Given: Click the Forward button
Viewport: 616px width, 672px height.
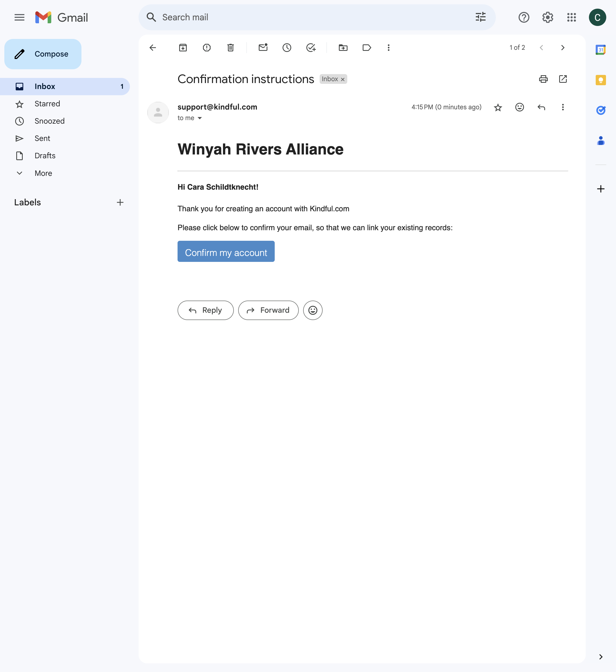Looking at the screenshot, I should (x=268, y=310).
